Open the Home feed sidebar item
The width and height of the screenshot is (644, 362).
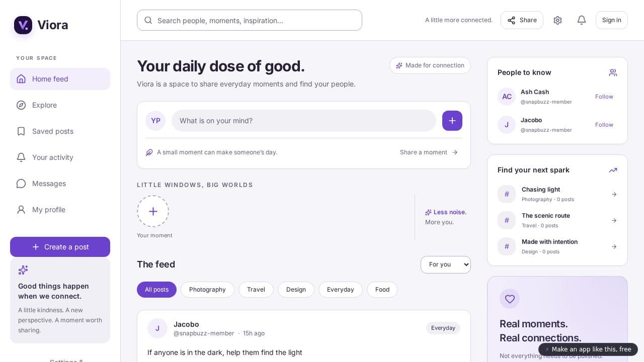60,79
